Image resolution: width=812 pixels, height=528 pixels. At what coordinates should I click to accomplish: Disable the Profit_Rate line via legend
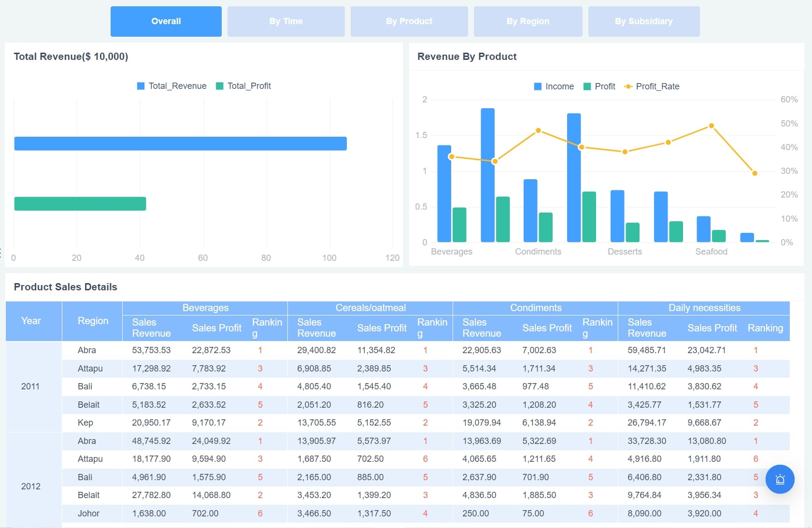click(652, 86)
